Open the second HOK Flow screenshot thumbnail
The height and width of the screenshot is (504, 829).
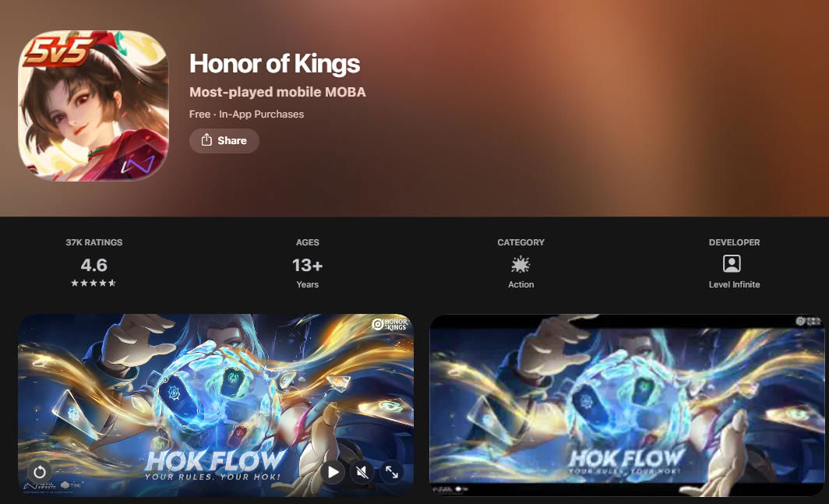(x=627, y=405)
